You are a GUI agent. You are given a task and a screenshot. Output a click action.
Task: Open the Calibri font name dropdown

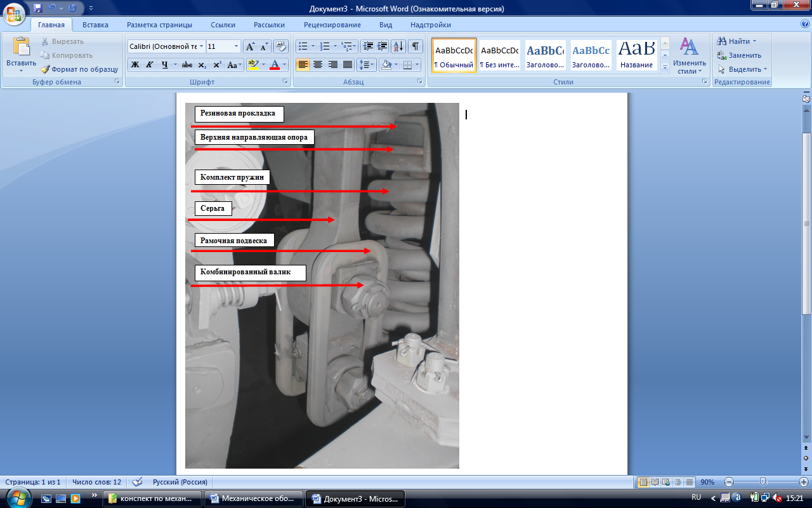[x=202, y=46]
